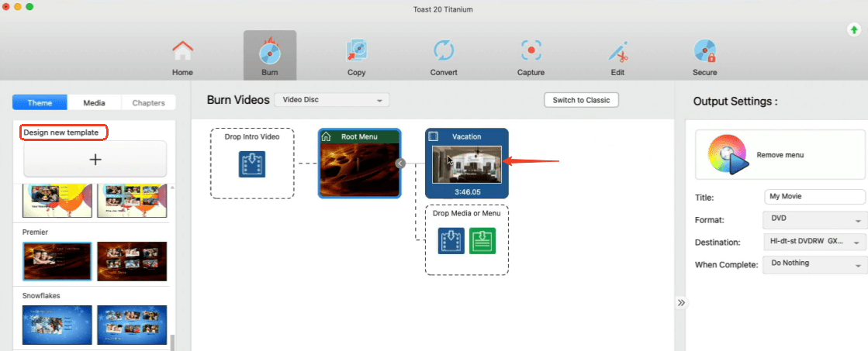Image resolution: width=868 pixels, height=351 pixels.
Task: Click the Switch to Classic button
Action: pos(581,100)
